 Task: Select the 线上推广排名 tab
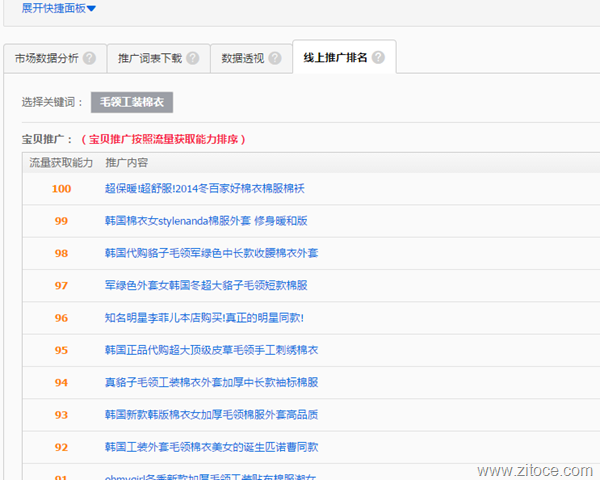pyautogui.click(x=336, y=58)
